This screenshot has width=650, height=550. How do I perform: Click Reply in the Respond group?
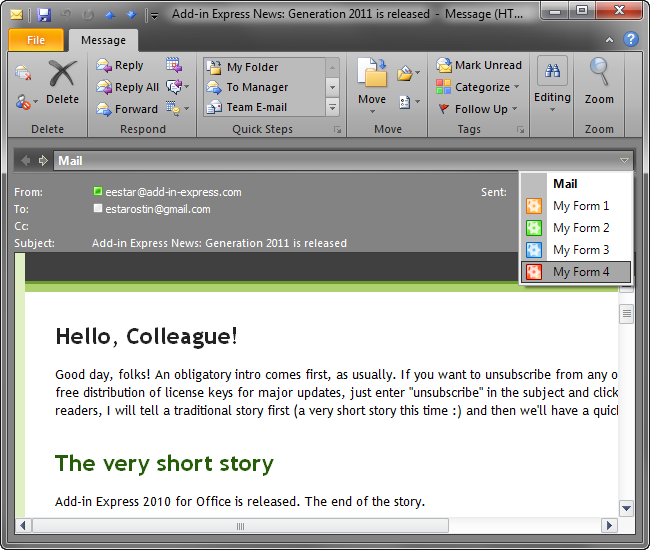(120, 65)
